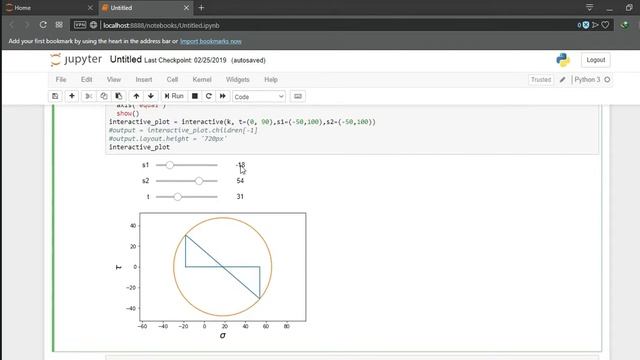Click the s1 value readout -18
Image resolution: width=640 pixels, height=360 pixels.
[x=240, y=165]
